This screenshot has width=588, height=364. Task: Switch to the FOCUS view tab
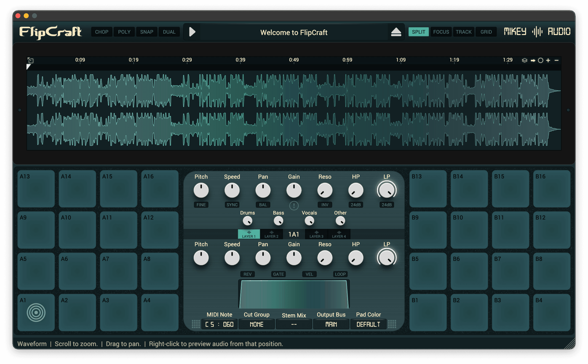click(x=441, y=32)
